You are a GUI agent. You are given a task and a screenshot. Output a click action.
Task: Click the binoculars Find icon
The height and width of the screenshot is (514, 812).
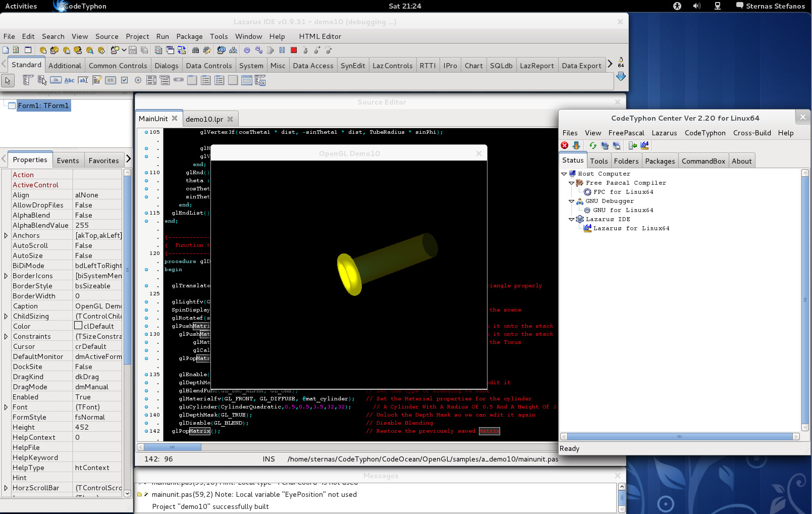click(195, 50)
